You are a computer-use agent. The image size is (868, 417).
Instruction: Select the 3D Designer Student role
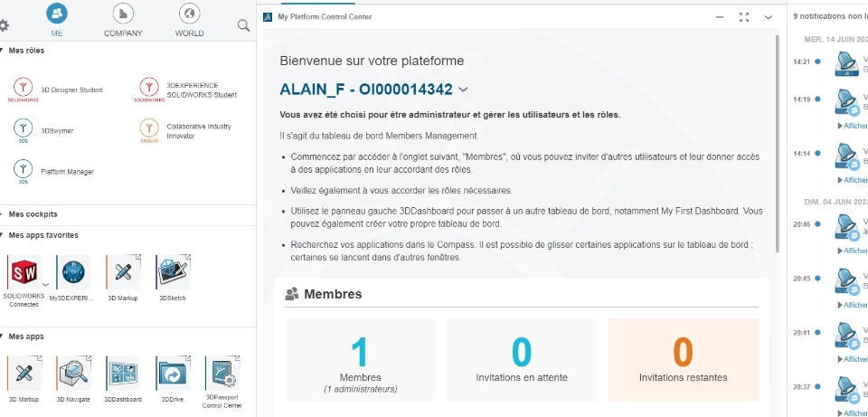[71, 90]
